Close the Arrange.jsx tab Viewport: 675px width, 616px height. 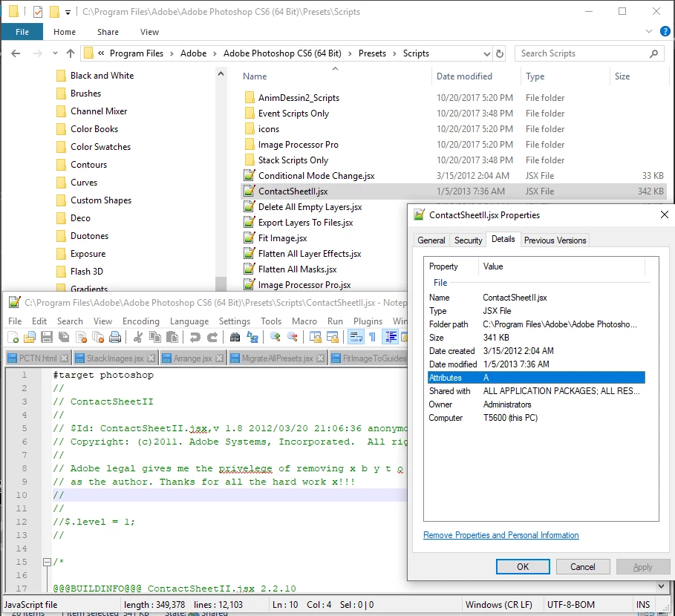click(x=220, y=358)
